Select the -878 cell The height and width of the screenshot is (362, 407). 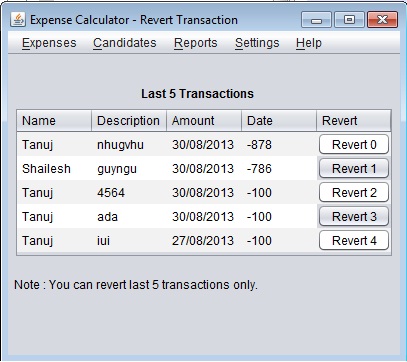click(x=279, y=145)
